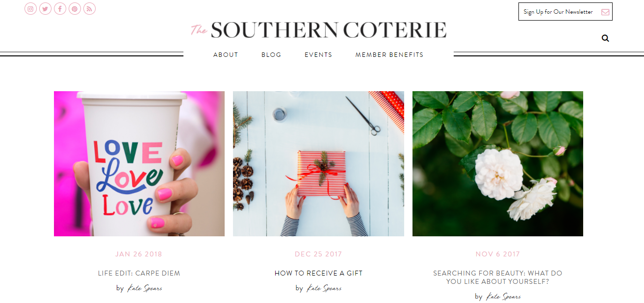Open the Facebook social icon
The height and width of the screenshot is (303, 644).
click(x=60, y=9)
